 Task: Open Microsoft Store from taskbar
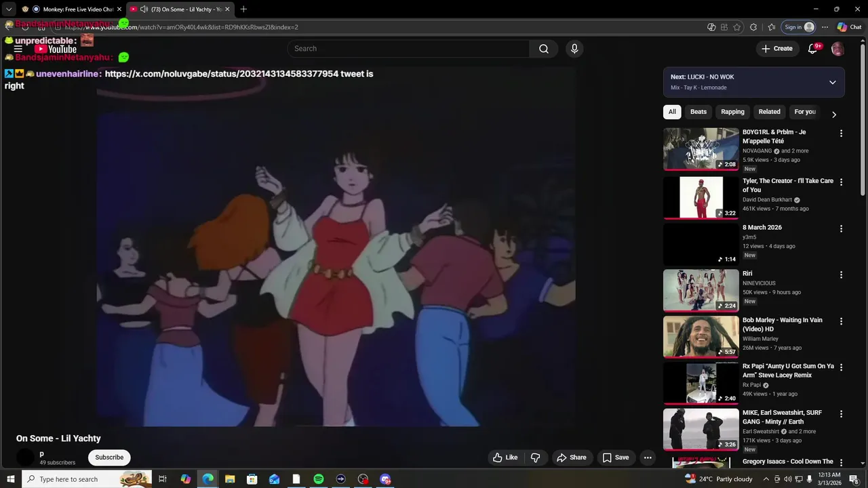click(x=252, y=479)
